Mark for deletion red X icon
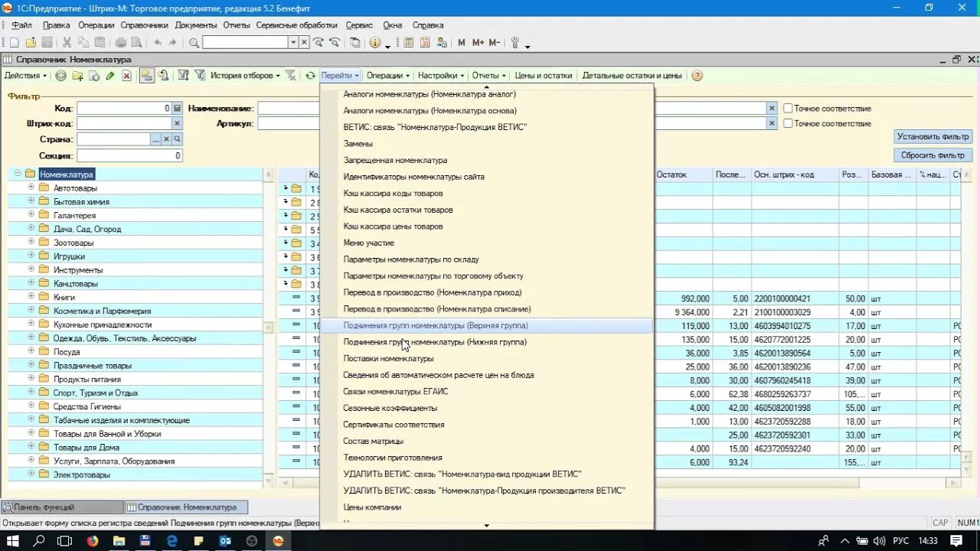Image resolution: width=980 pixels, height=551 pixels. tap(127, 76)
